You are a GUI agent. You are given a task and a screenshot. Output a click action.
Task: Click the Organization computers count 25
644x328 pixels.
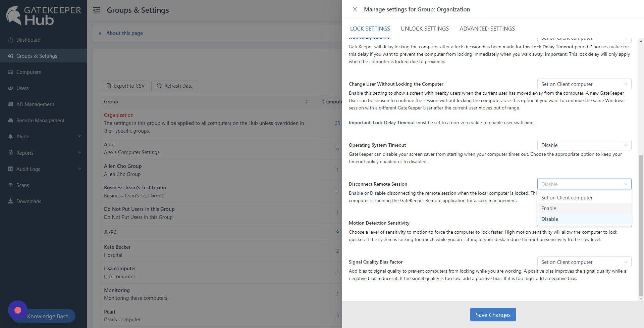point(337,123)
